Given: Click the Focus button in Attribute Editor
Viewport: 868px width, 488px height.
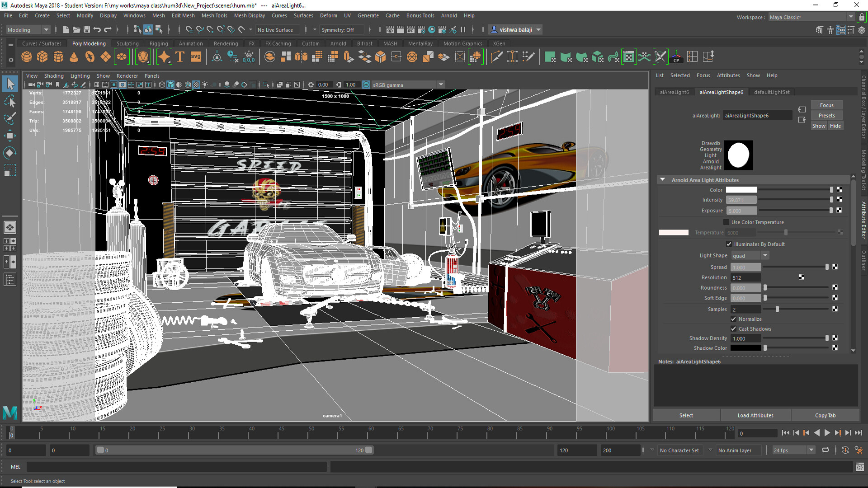Looking at the screenshot, I should pos(826,104).
